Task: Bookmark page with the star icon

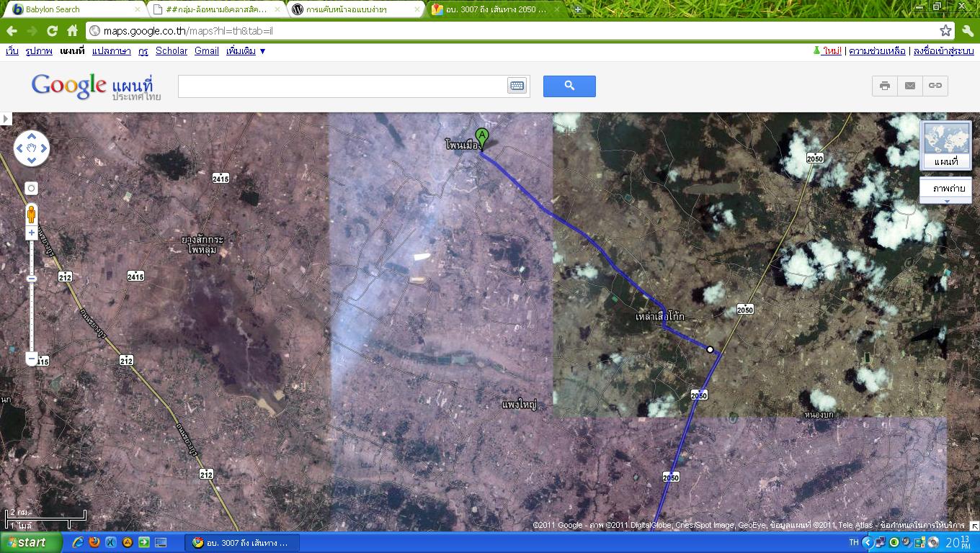Action: coord(945,30)
